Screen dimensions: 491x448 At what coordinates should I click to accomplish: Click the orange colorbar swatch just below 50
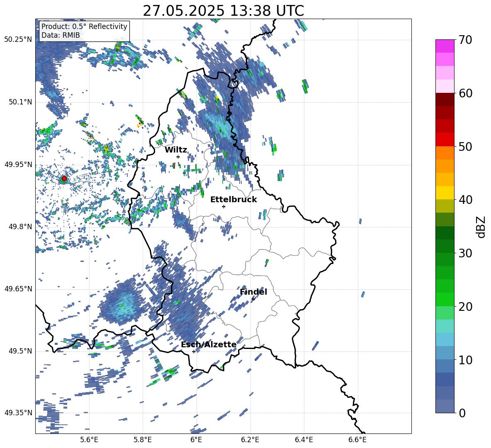(x=445, y=153)
